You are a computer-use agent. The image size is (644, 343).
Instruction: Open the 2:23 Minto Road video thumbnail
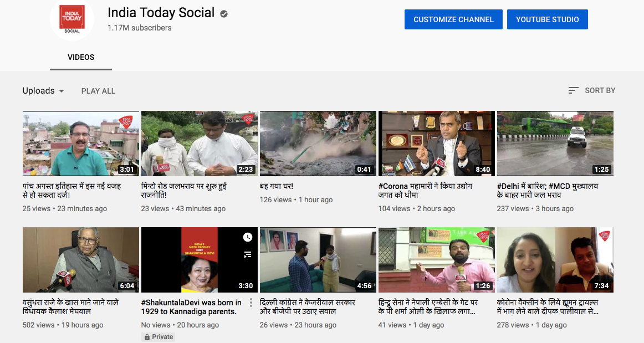[199, 144]
